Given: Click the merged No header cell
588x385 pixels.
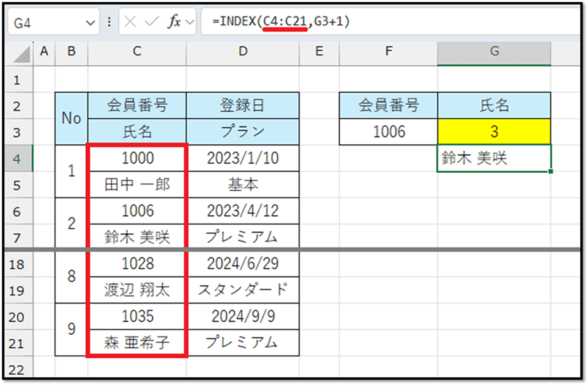Looking at the screenshot, I should pos(71,118).
